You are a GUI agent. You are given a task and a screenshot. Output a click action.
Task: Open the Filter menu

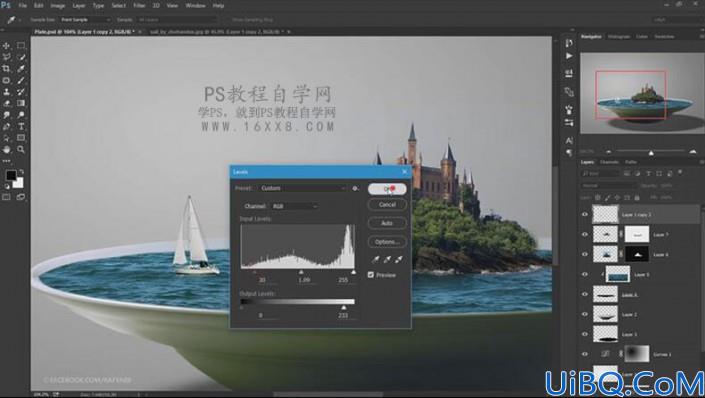(139, 6)
